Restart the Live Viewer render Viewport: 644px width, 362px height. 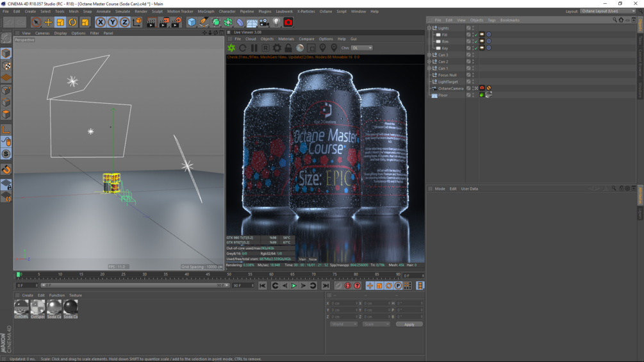pos(243,48)
